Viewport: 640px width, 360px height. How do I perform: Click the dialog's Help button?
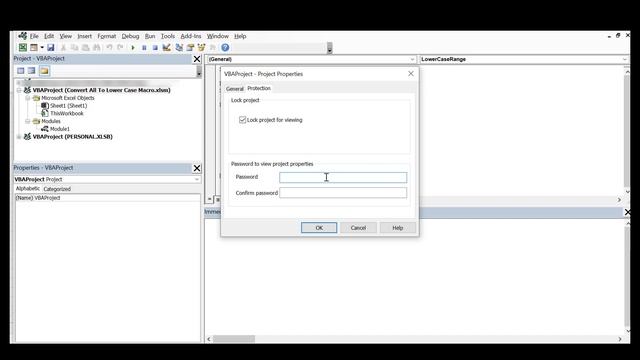[x=398, y=228]
